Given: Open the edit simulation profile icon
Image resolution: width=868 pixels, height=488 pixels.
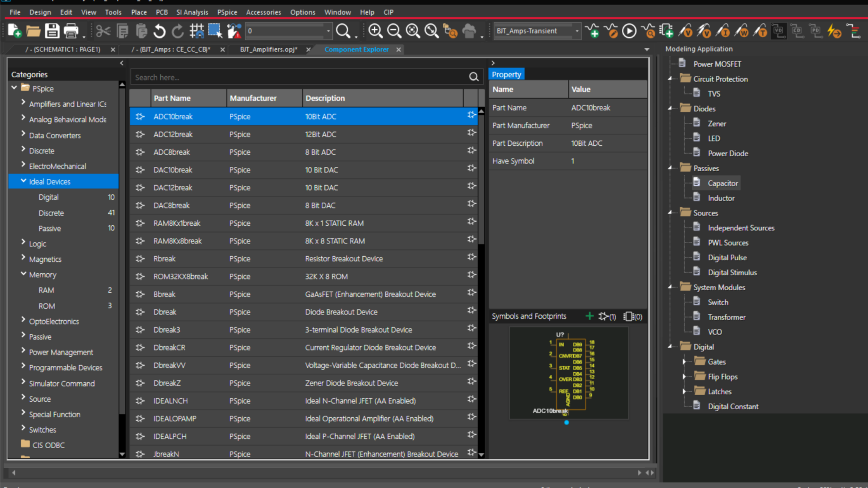Looking at the screenshot, I should tap(612, 31).
